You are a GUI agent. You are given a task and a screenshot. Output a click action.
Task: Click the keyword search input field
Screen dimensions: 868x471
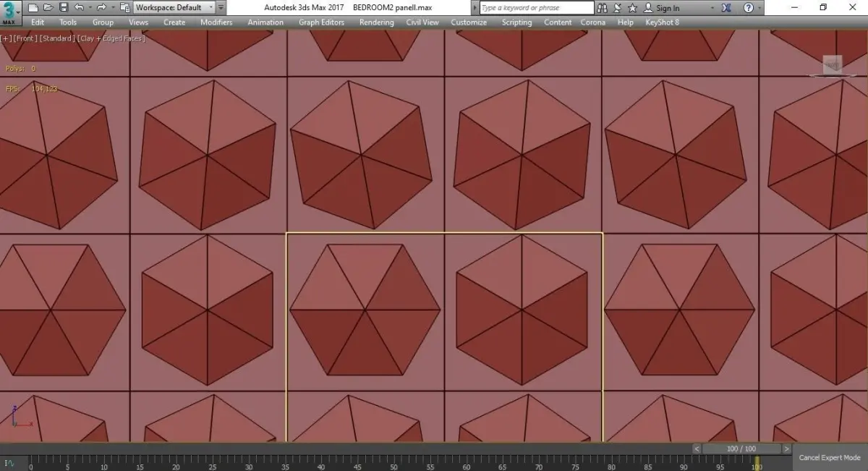[x=537, y=8]
